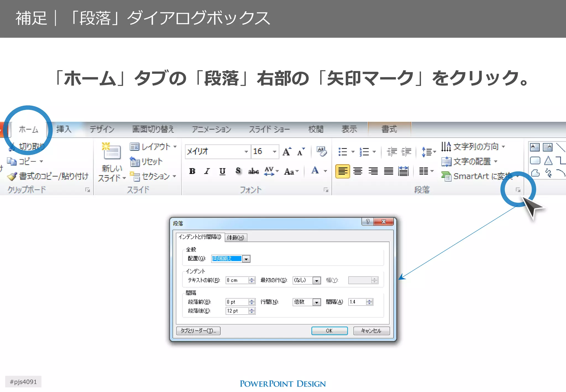Open the 体裁(H) dialog tab
This screenshot has height=392, width=566.
click(x=235, y=237)
